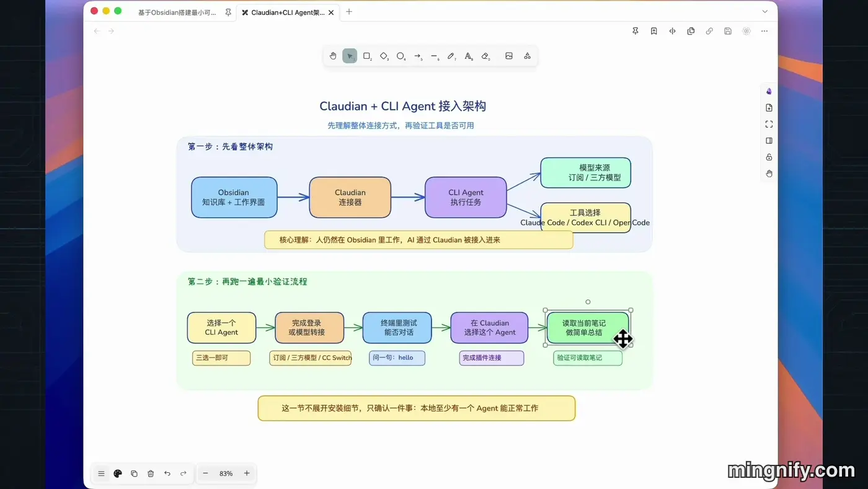Click the hand icon in the right sidebar
This screenshot has height=489, width=868.
[x=769, y=174]
